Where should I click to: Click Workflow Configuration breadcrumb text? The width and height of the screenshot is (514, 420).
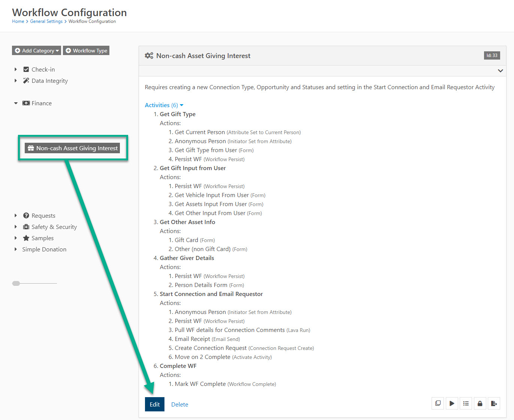pos(92,21)
